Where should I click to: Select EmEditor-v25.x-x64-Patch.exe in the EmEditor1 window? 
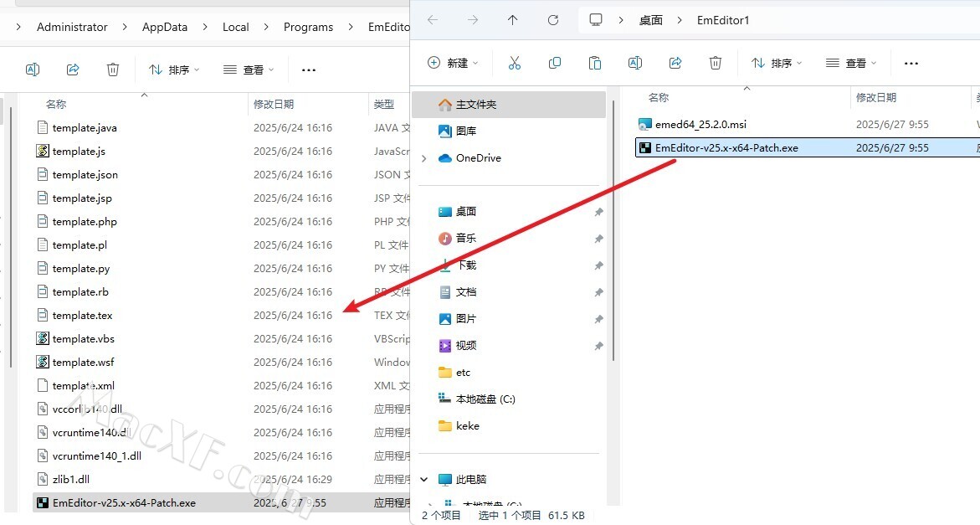coord(808,148)
